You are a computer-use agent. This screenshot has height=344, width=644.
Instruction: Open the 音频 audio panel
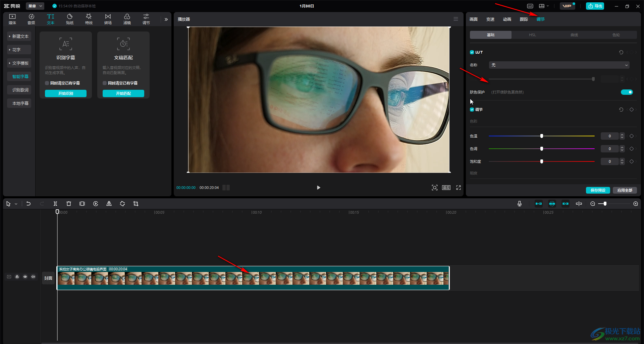(31, 19)
